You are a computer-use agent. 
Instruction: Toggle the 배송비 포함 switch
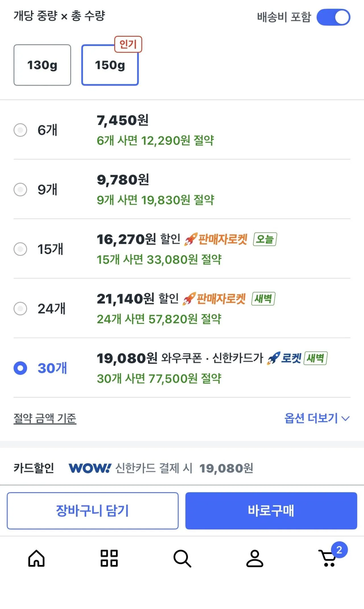[333, 17]
